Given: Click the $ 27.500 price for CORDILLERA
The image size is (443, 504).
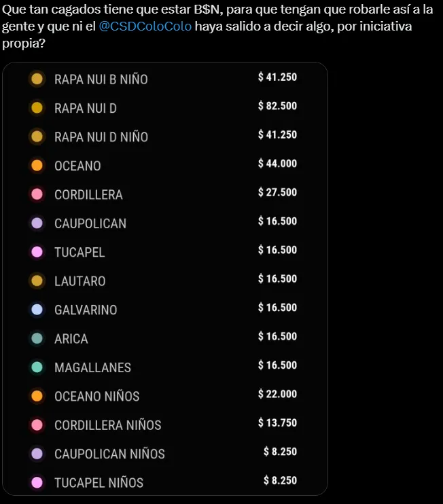Looking at the screenshot, I should tap(277, 192).
